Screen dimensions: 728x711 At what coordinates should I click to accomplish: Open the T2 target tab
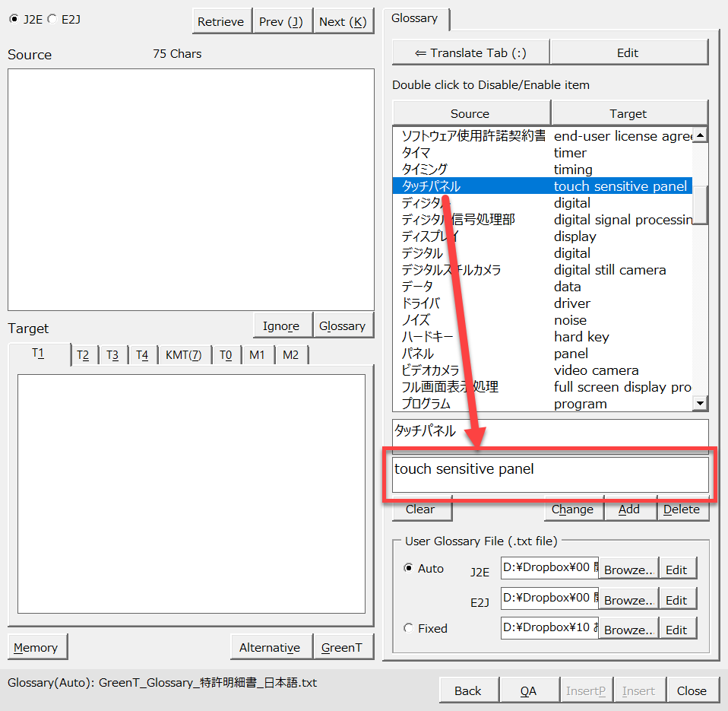(83, 355)
